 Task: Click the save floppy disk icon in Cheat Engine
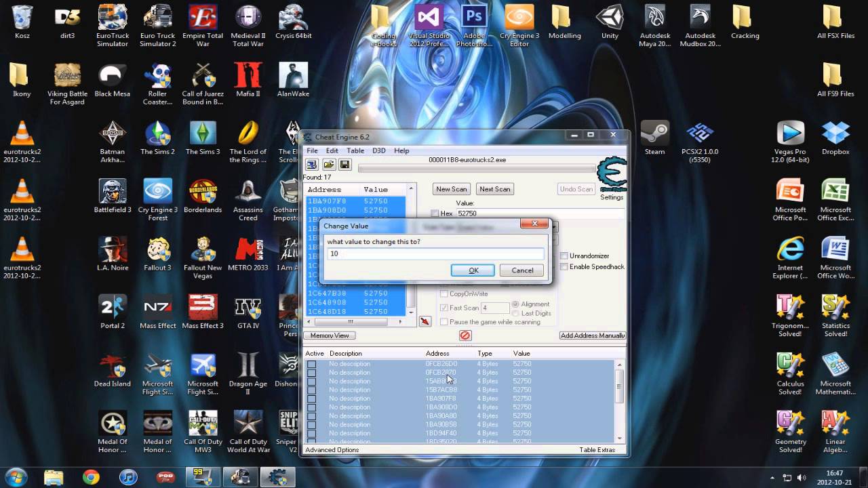[x=344, y=165]
